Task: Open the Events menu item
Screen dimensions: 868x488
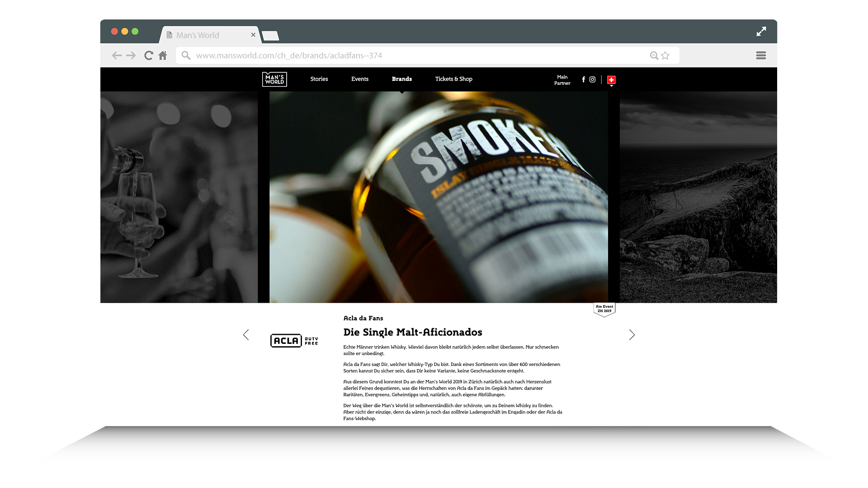Action: click(x=360, y=79)
